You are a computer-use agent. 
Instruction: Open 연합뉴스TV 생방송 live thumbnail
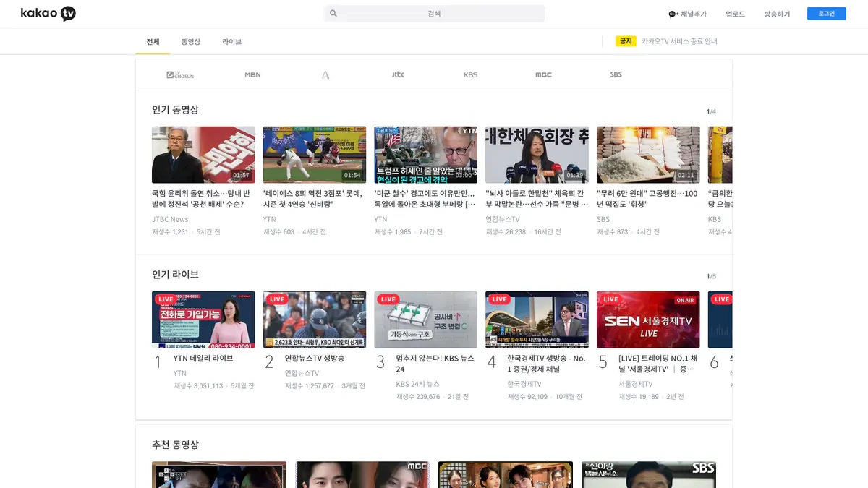point(315,320)
